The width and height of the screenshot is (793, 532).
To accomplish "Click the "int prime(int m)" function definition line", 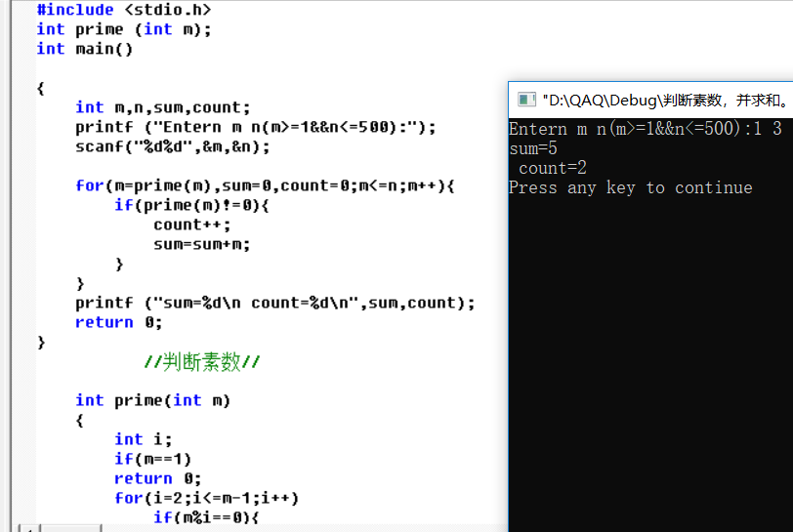I will pyautogui.click(x=152, y=400).
